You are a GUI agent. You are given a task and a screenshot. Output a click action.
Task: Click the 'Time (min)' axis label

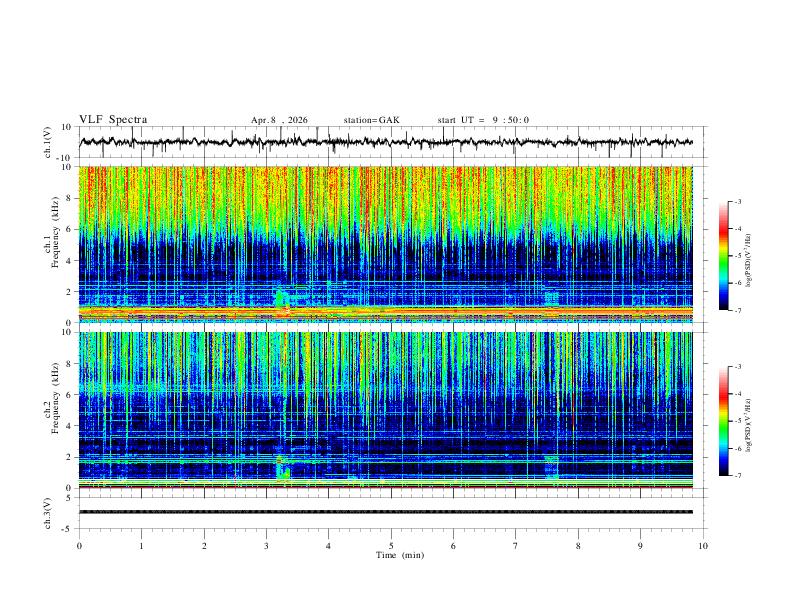point(400,555)
